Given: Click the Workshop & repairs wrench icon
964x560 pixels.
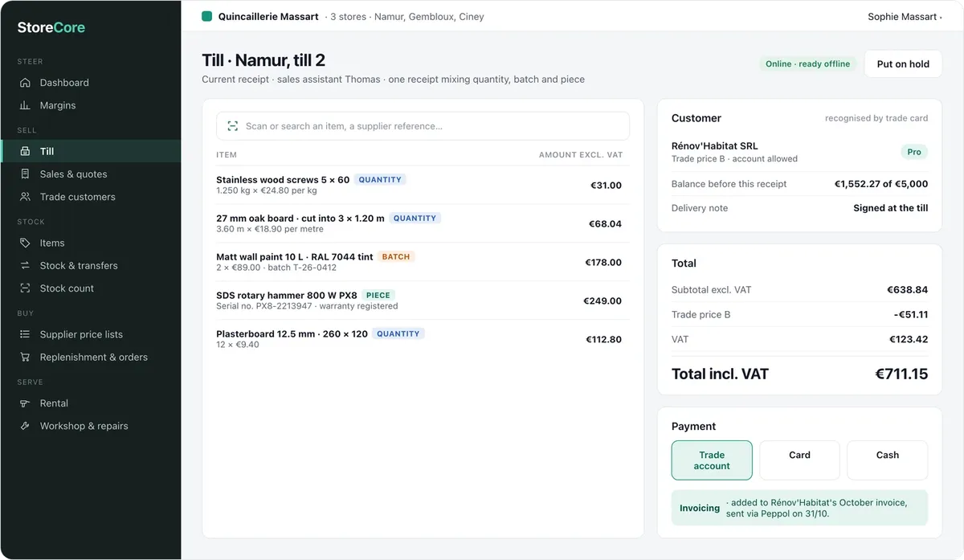Looking at the screenshot, I should (25, 426).
